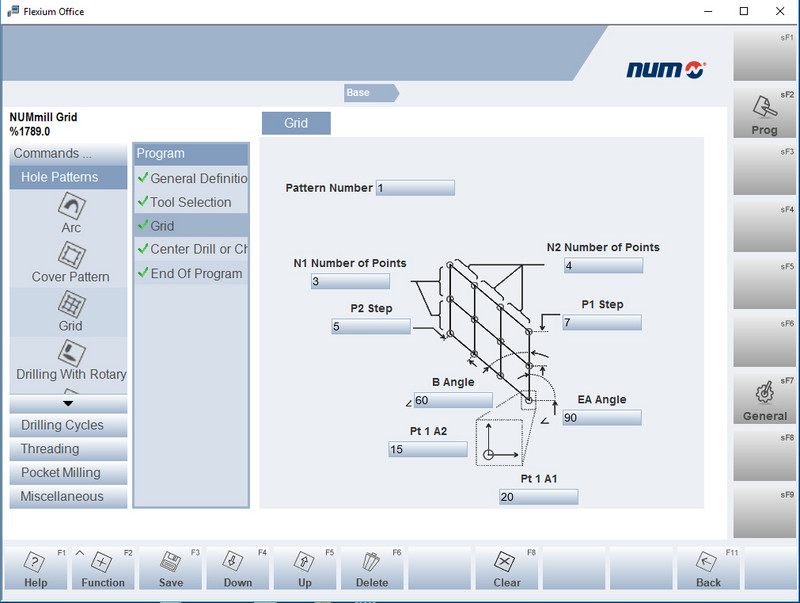Select the Grid tab above the form
This screenshot has height=603, width=800.
(296, 122)
